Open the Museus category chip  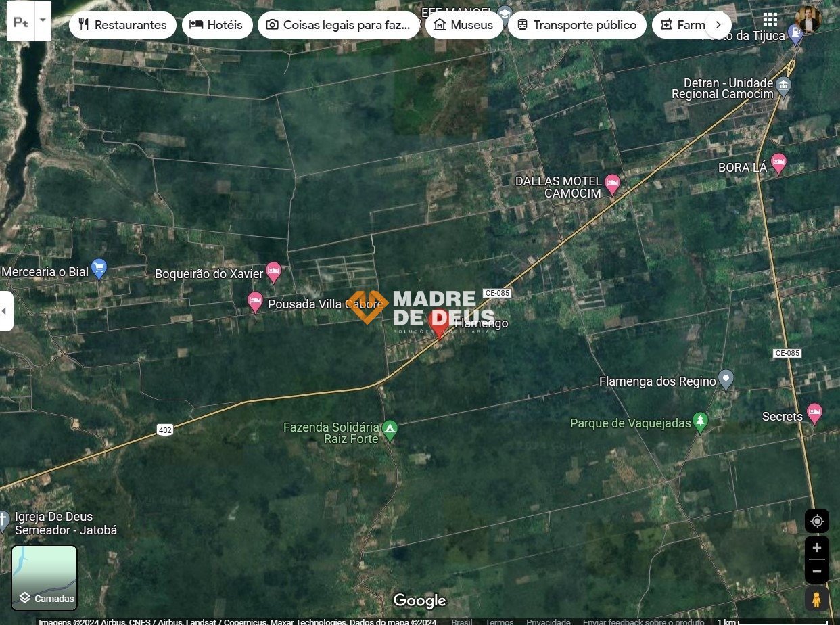464,25
